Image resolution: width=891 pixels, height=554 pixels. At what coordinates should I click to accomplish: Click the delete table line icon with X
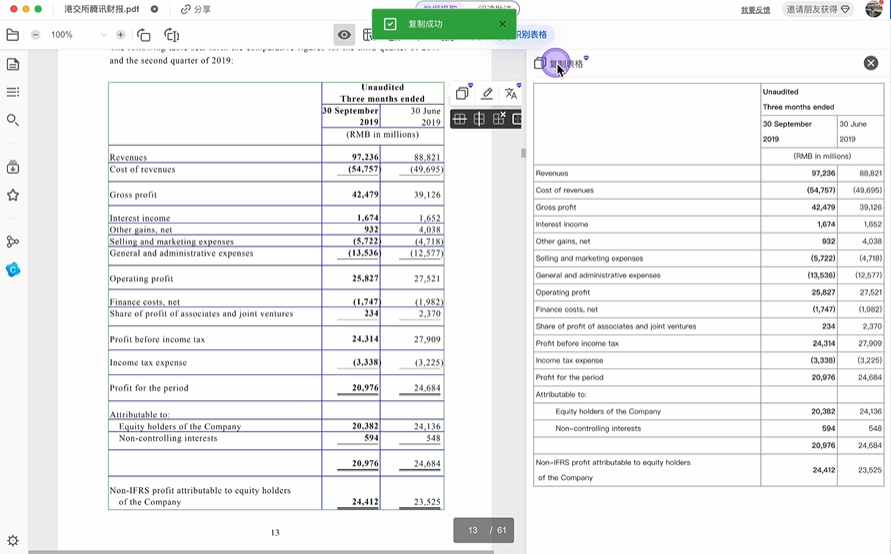pos(499,119)
